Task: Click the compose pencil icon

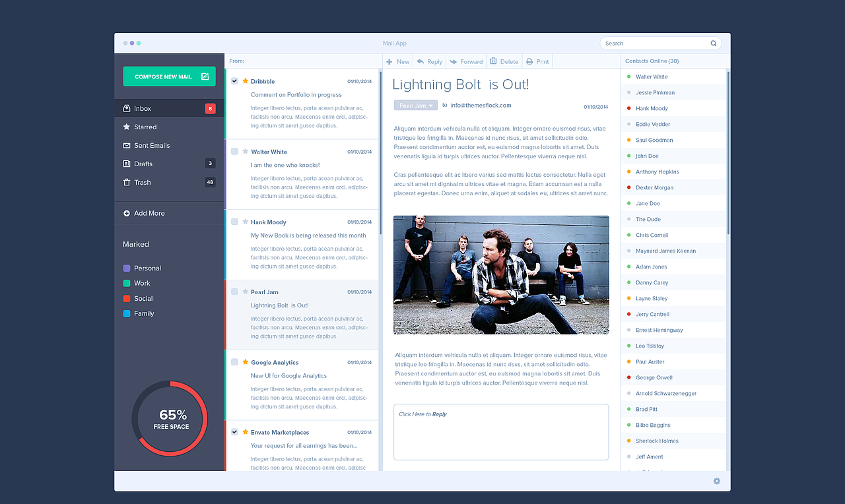Action: 205,77
